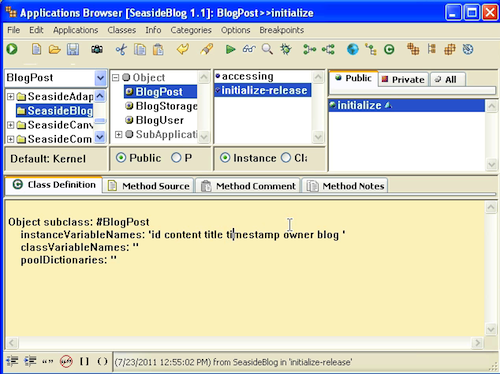Image resolution: width=500 pixels, height=374 pixels.
Task: Click the Default: Kernel button
Action: (56, 159)
